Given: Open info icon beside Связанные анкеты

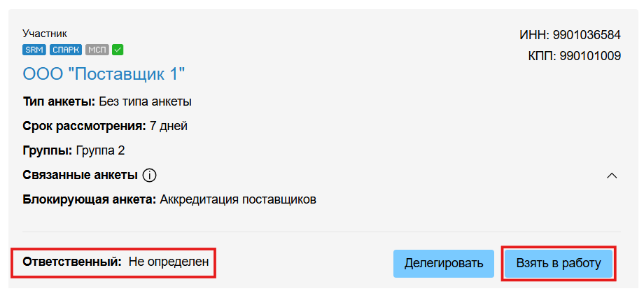Looking at the screenshot, I should 148,175.
